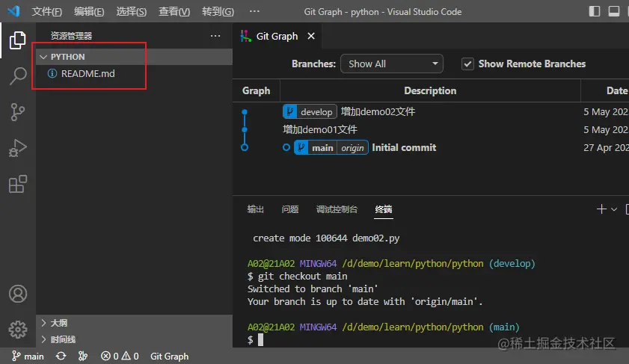
Task: Click the hollow HEAD commit node in graph
Action: pyautogui.click(x=245, y=147)
